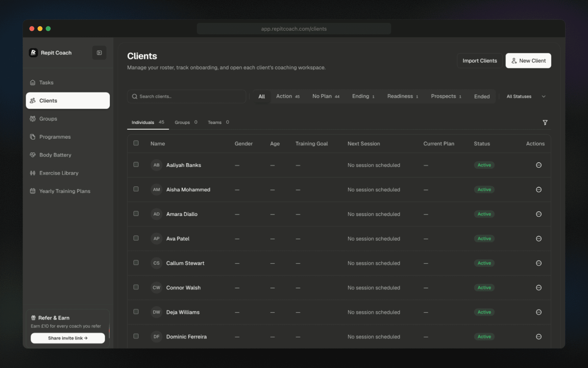Image resolution: width=588 pixels, height=368 pixels.
Task: Open Dominic Ferreira client name
Action: (x=186, y=337)
